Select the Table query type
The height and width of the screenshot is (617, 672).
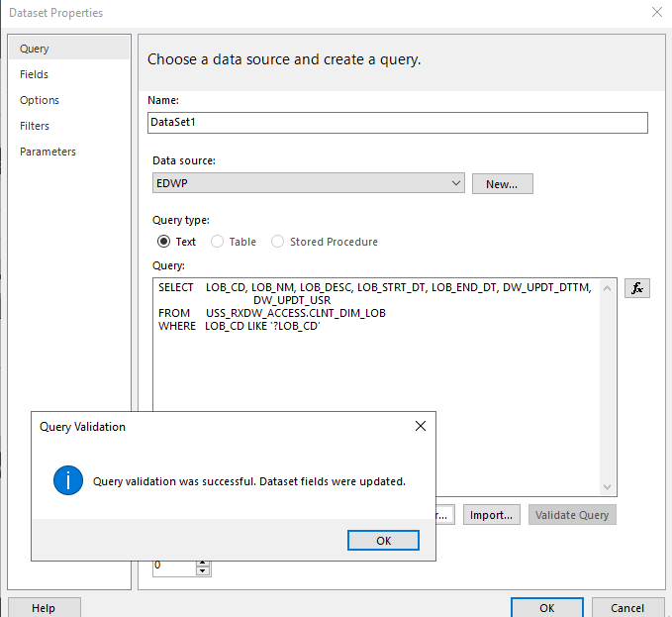218,242
